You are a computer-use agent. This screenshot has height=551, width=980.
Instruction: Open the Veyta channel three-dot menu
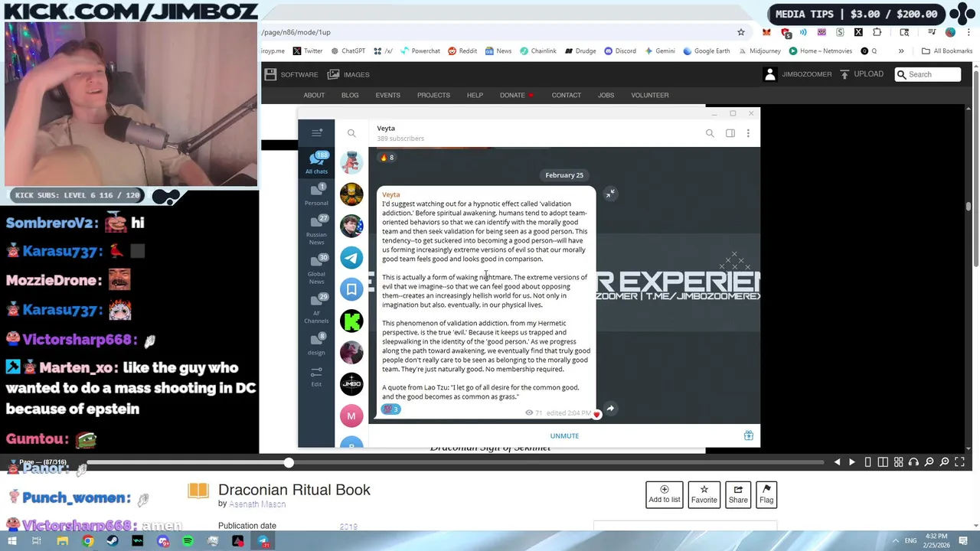click(748, 133)
